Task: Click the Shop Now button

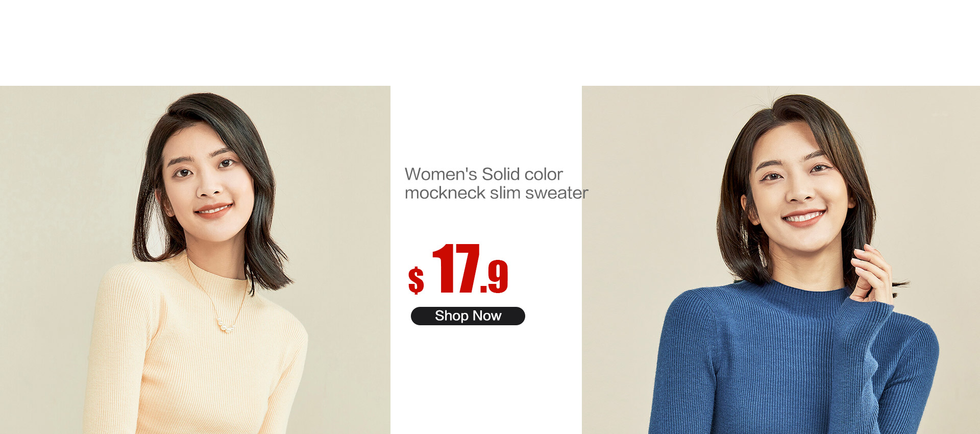Action: 468,316
